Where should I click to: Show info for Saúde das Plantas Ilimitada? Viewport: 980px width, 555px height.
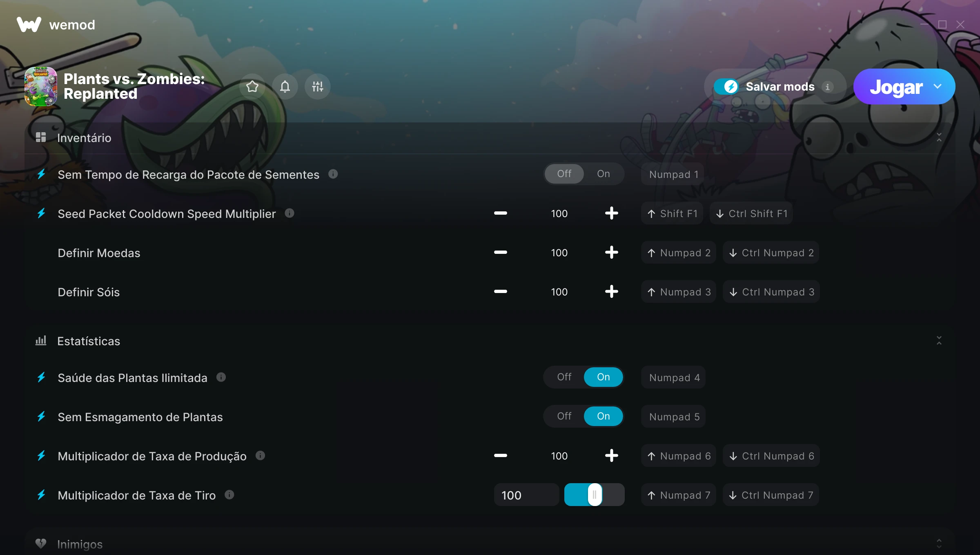221,377
